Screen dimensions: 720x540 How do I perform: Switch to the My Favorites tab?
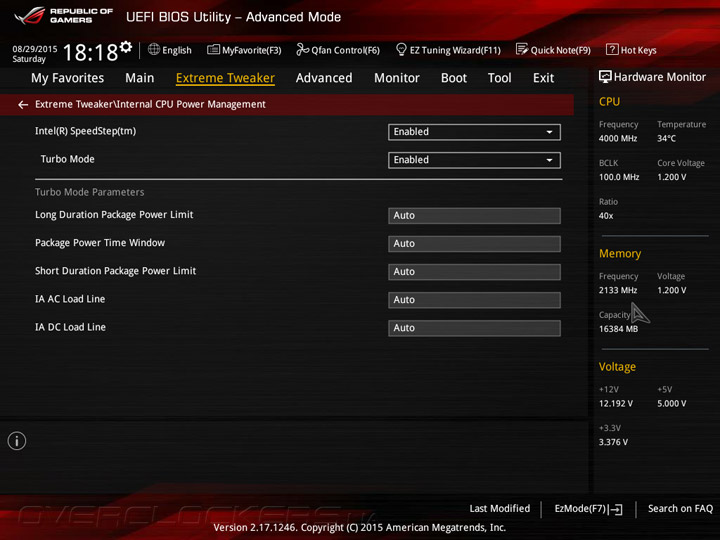point(68,78)
